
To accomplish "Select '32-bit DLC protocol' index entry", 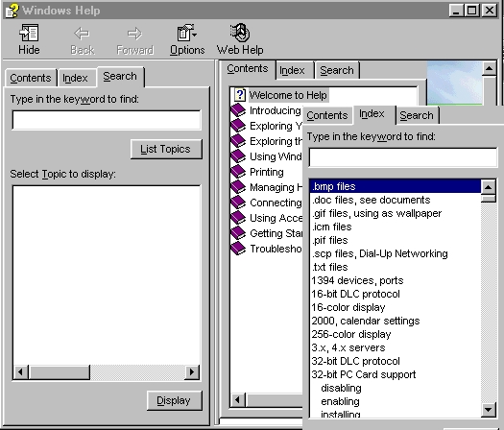I will (x=395, y=361).
